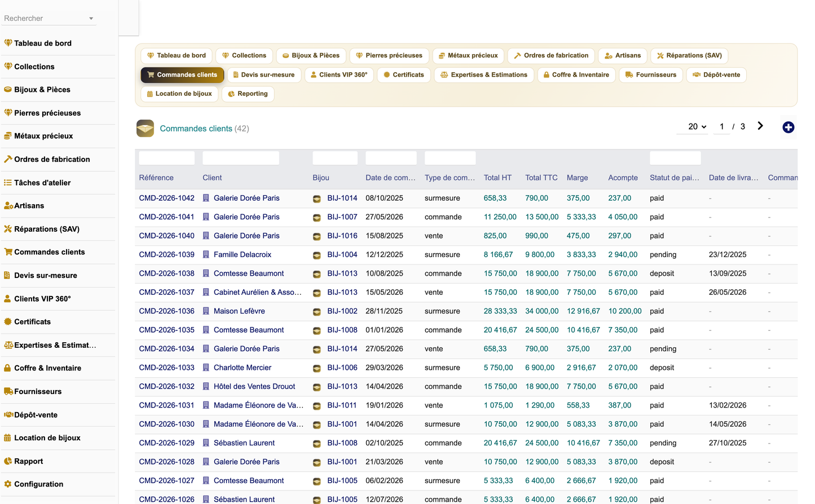Click the Location de bijoux calendar icon in sidebar

pos(7,437)
